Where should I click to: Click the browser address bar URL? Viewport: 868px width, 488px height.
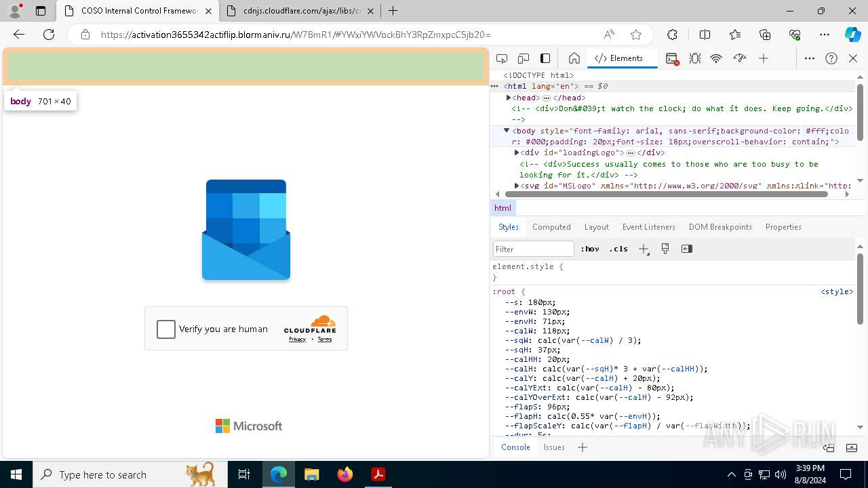point(296,35)
